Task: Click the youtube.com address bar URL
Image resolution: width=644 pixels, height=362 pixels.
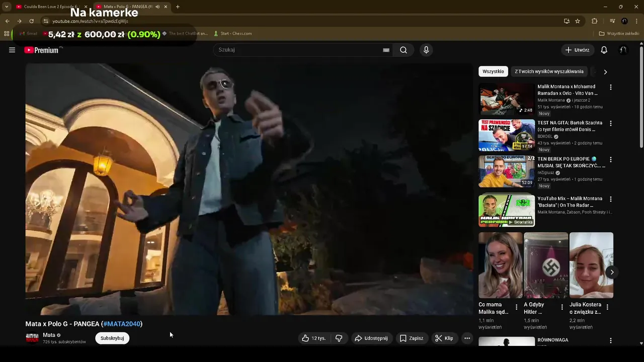Action: [x=90, y=21]
